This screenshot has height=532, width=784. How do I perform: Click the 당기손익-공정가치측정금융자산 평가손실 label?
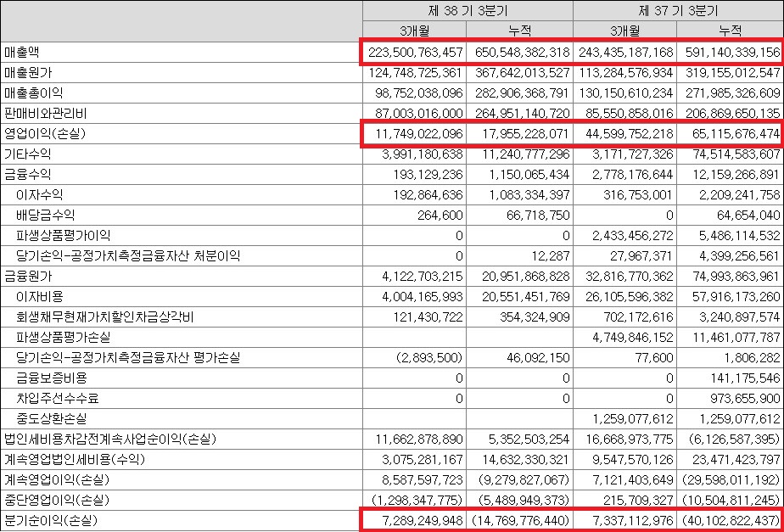click(x=127, y=358)
